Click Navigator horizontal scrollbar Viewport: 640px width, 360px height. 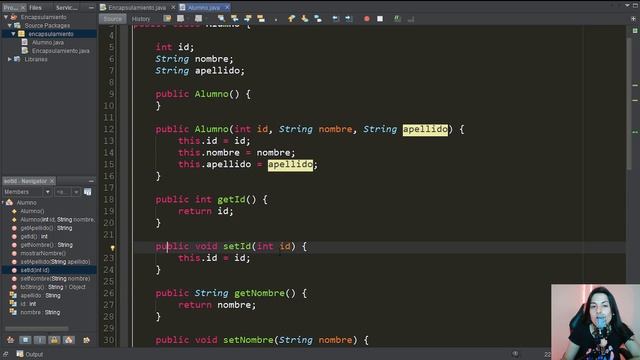(37, 328)
